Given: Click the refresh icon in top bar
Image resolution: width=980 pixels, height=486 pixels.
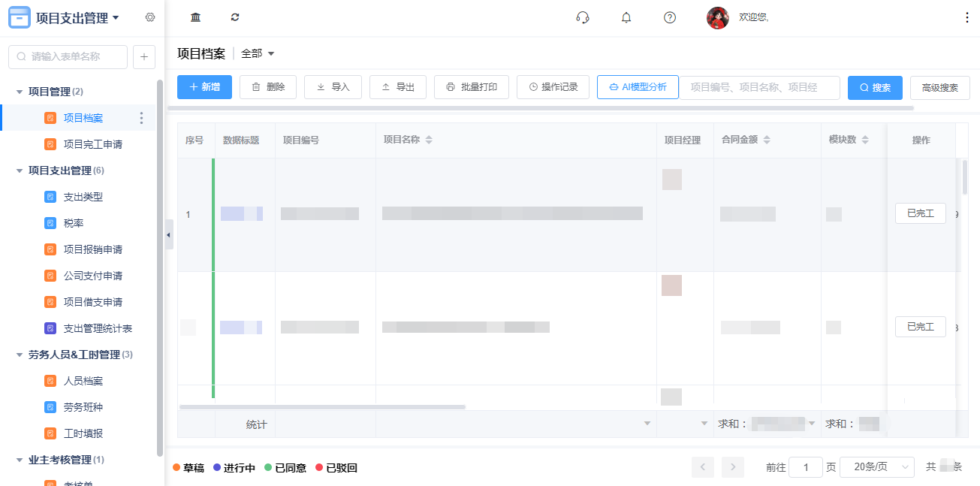Looking at the screenshot, I should 235,17.
